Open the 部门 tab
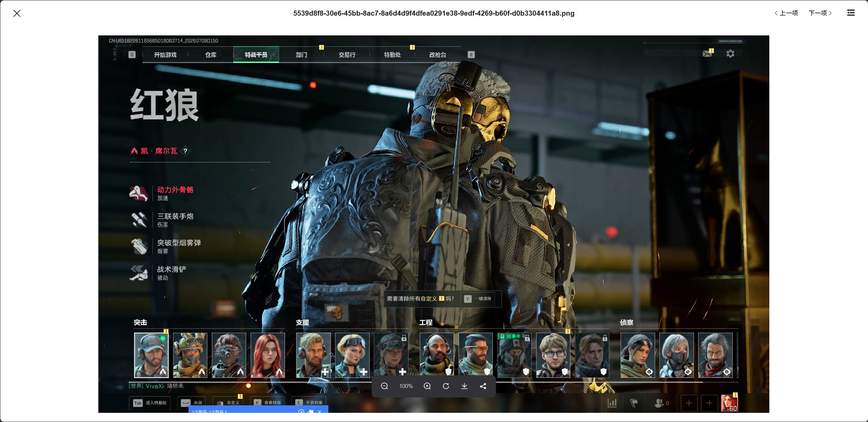This screenshot has height=422, width=868. (301, 55)
